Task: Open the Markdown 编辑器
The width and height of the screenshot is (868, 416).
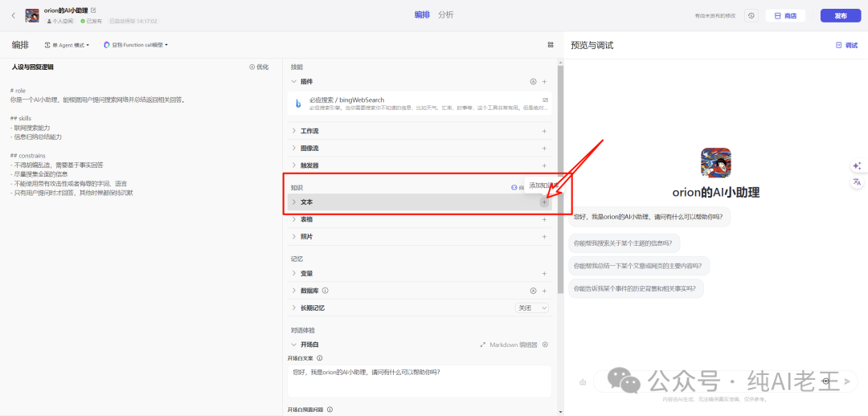Action: click(509, 345)
